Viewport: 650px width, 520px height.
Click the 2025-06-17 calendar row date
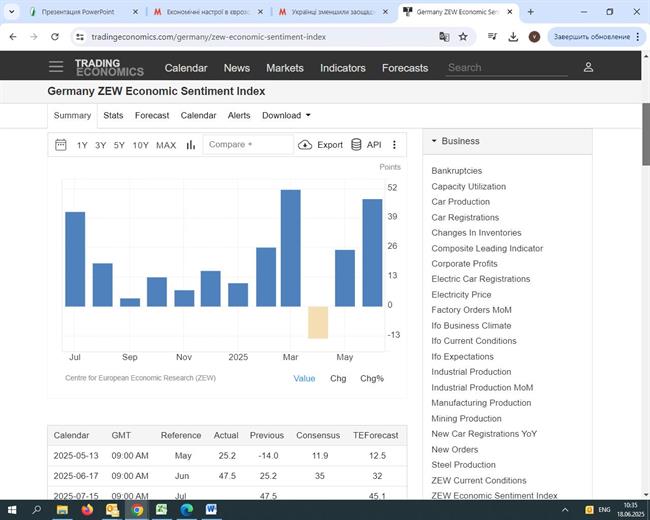pos(76,476)
